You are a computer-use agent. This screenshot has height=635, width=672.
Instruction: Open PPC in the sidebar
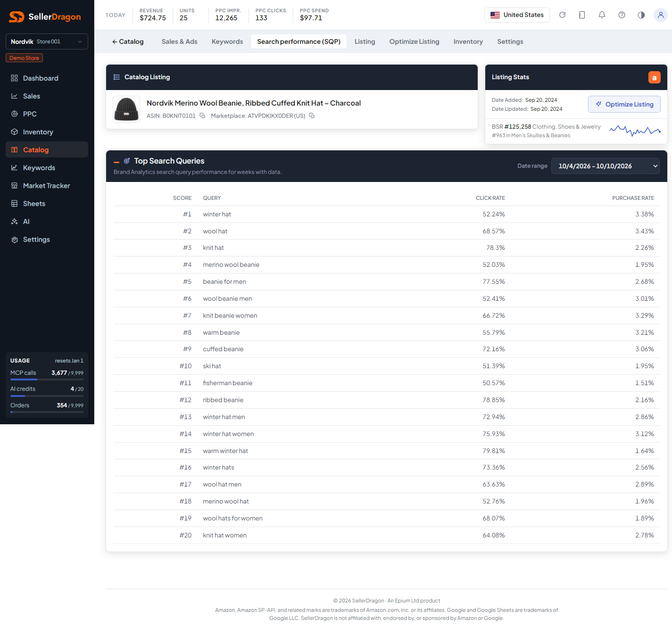click(47, 114)
